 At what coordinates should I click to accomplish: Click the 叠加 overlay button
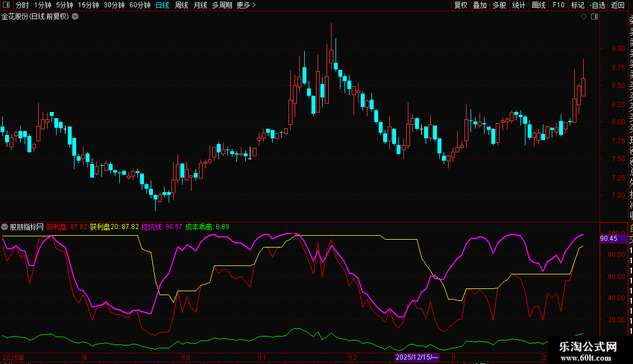(x=480, y=5)
